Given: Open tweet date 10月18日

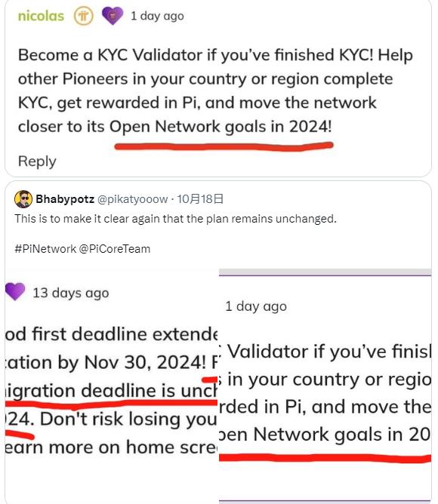Looking at the screenshot, I should (x=200, y=199).
